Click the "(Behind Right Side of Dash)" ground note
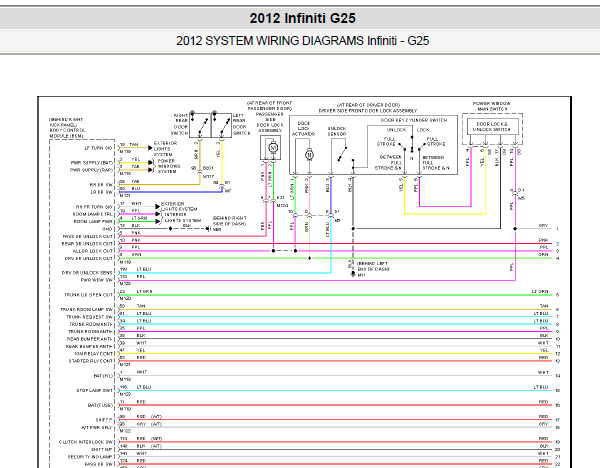The height and width of the screenshot is (468, 600). coord(230,221)
